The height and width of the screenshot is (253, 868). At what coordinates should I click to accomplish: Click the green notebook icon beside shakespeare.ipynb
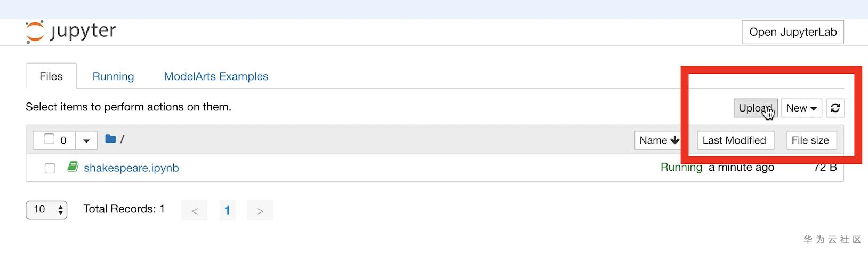point(73,167)
